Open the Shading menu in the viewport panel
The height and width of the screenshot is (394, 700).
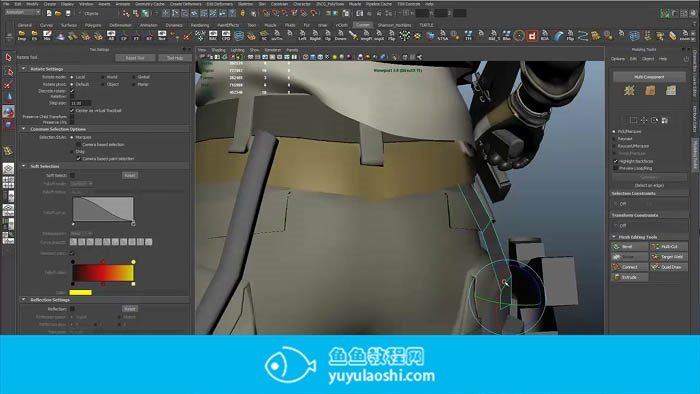coord(218,50)
